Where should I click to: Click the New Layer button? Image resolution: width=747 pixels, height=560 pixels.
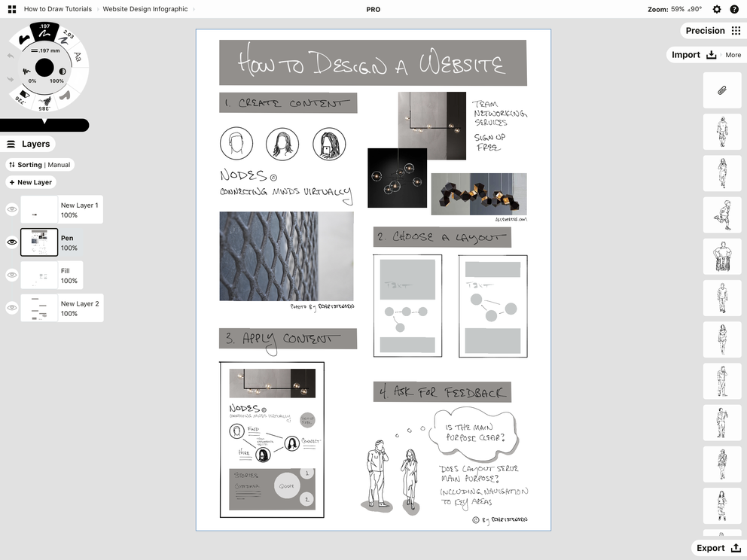click(30, 181)
